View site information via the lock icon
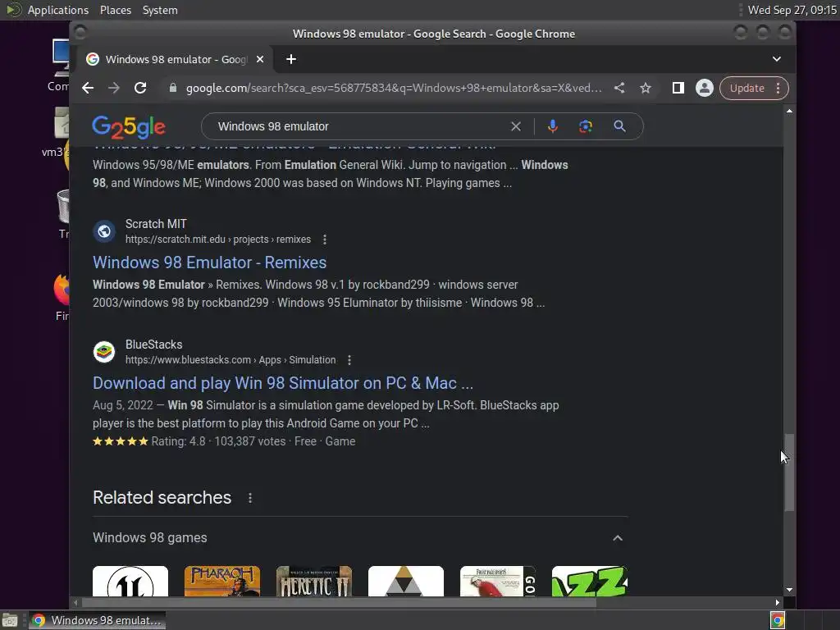This screenshot has height=630, width=840. [172, 88]
